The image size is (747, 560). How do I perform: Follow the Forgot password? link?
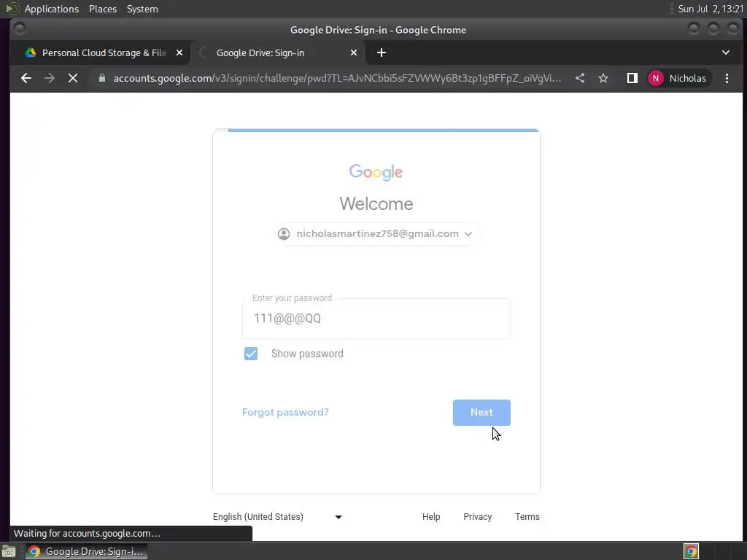pyautogui.click(x=285, y=413)
